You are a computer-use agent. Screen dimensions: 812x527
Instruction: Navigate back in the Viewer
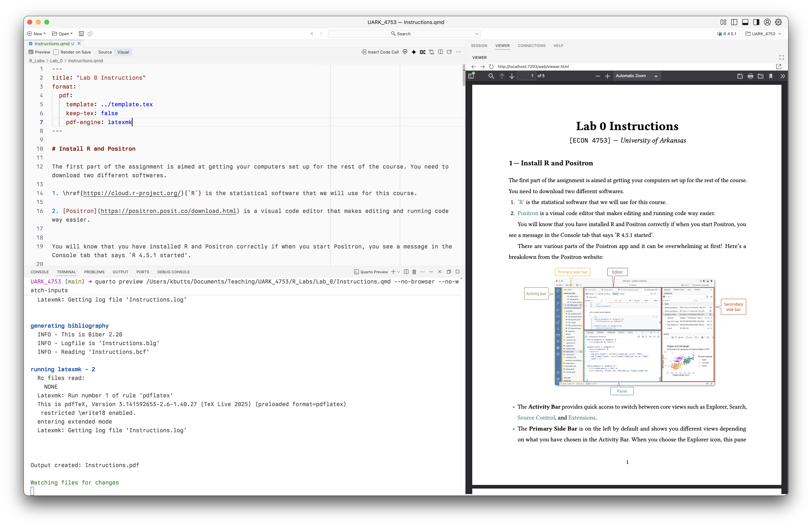tap(474, 67)
